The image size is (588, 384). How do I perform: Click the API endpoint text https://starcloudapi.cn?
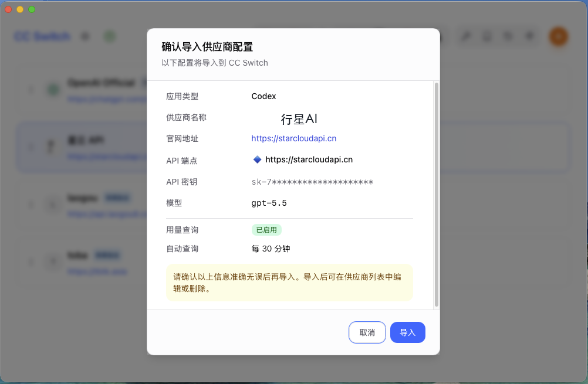309,159
